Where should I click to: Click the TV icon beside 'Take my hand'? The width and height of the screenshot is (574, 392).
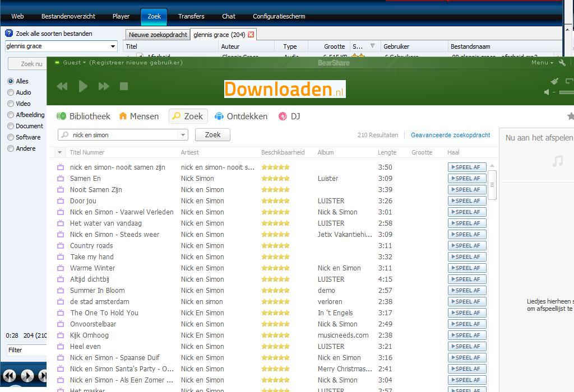click(x=61, y=256)
